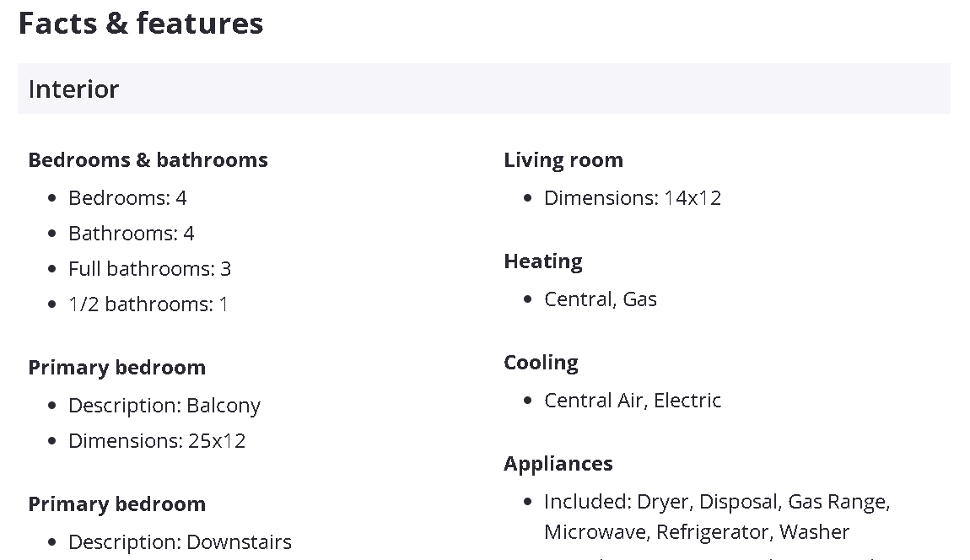The width and height of the screenshot is (970, 560).
Task: Collapse the Interior section header
Action: click(x=483, y=89)
